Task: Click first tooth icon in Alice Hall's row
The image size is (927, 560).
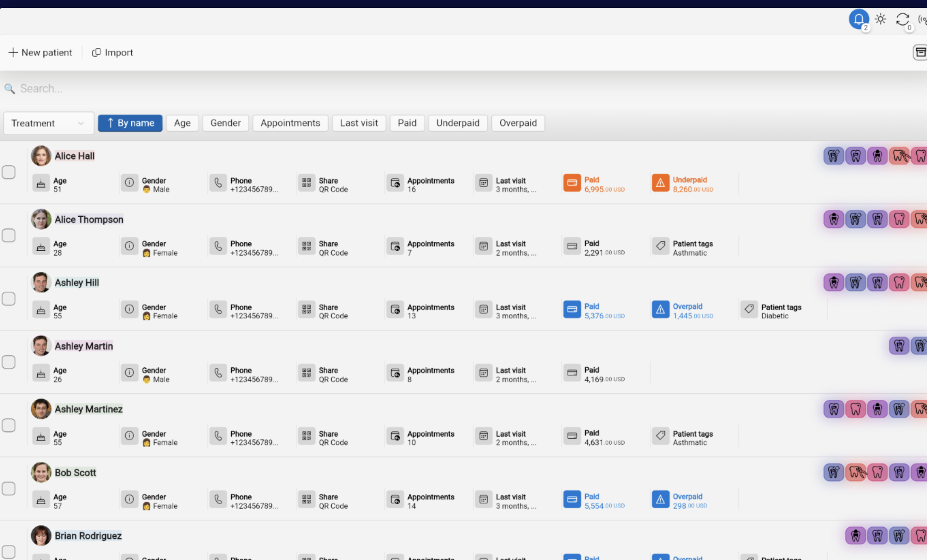Action: pyautogui.click(x=834, y=156)
